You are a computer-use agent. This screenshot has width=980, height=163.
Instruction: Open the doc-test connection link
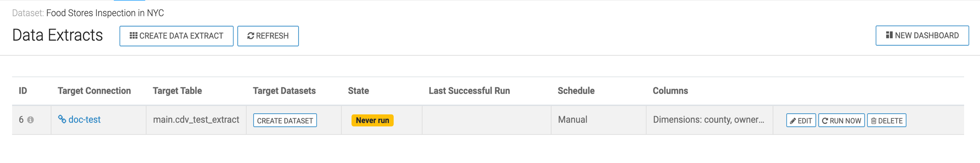(x=84, y=120)
